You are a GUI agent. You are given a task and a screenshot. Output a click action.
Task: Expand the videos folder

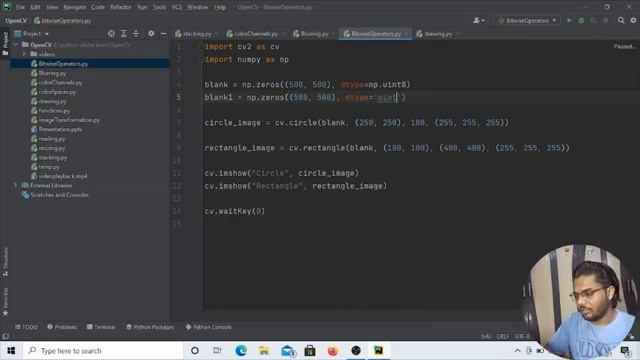click(x=24, y=54)
